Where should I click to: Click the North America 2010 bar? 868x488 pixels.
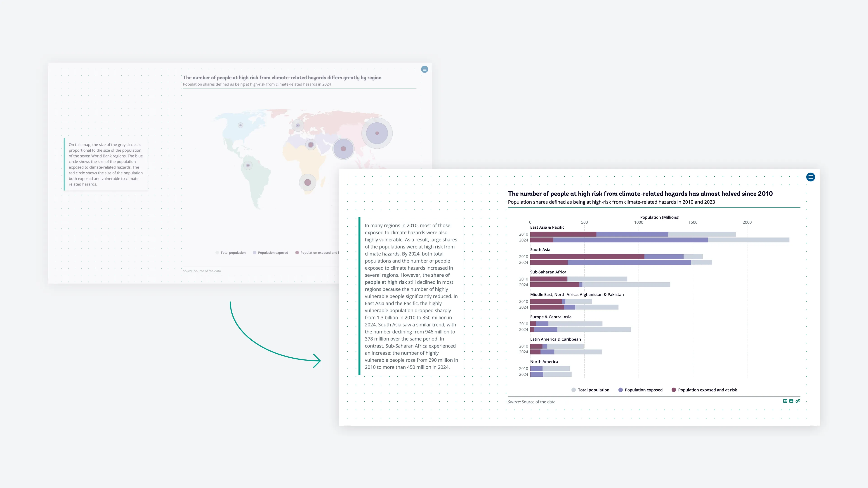coord(550,368)
